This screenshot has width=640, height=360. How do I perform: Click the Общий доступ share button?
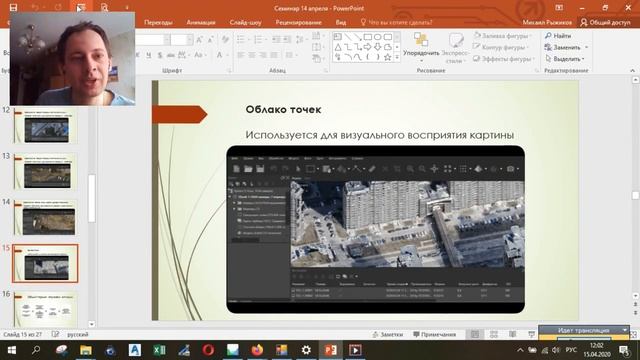click(x=605, y=22)
